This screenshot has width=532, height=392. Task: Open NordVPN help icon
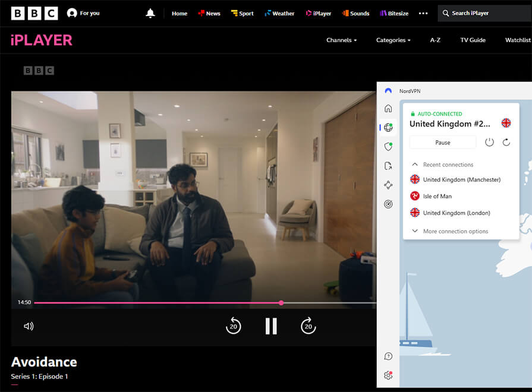389,356
